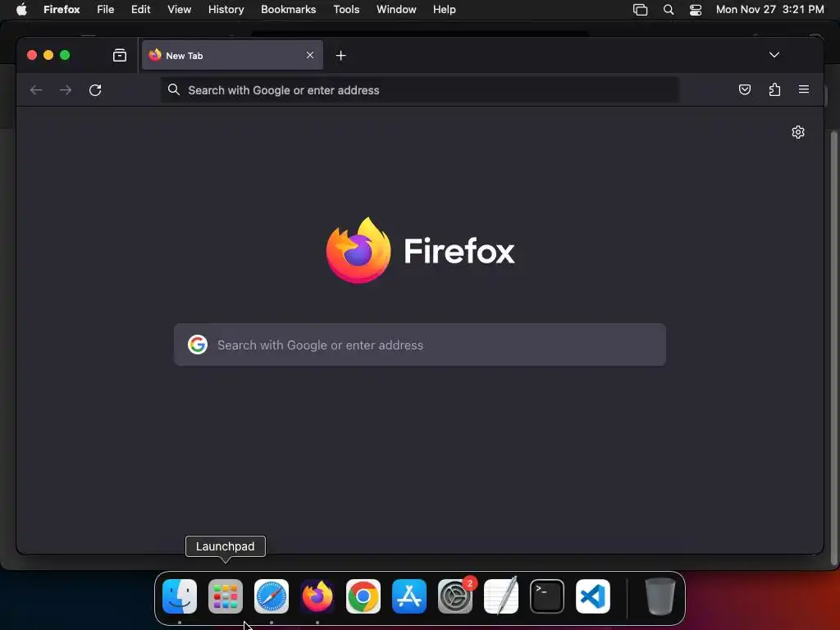This screenshot has height=630, width=840.
Task: Open Visual Studio Code from the Dock
Action: (x=593, y=596)
